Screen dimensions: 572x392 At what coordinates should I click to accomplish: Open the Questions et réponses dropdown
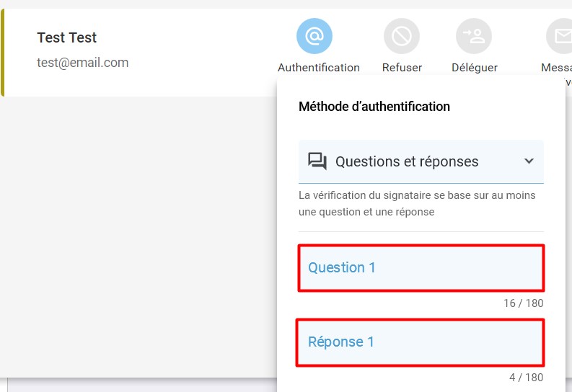coord(421,161)
